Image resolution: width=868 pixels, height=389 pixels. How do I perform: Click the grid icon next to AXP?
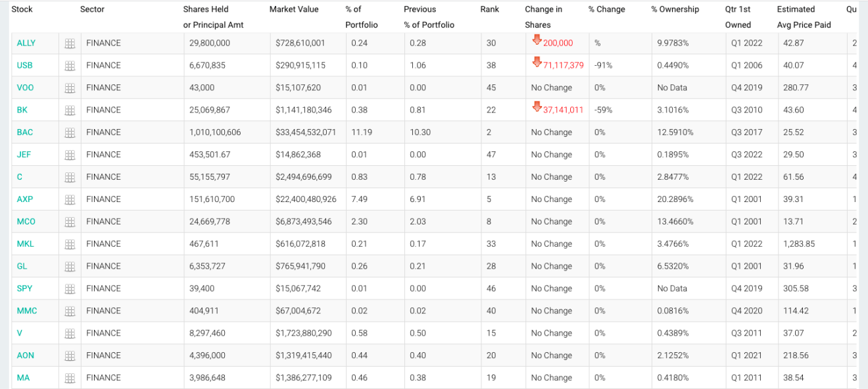point(70,199)
